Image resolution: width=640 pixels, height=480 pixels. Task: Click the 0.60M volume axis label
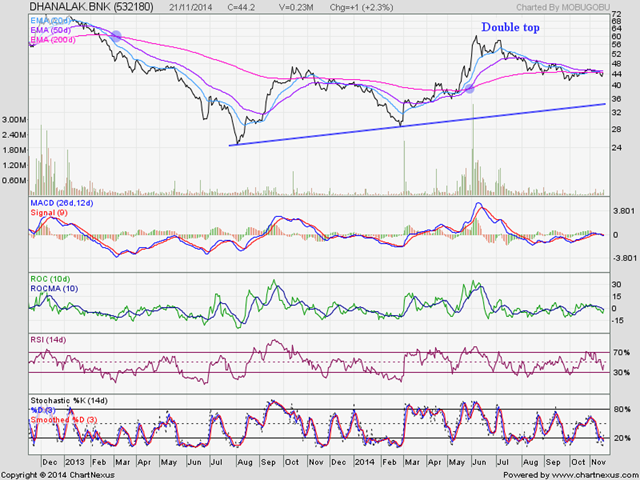(14, 180)
